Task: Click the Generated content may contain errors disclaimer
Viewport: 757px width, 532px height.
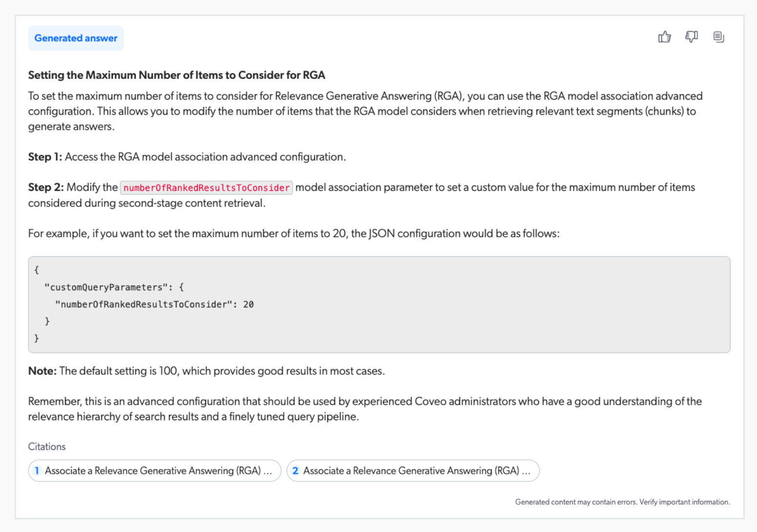Action: (x=623, y=502)
